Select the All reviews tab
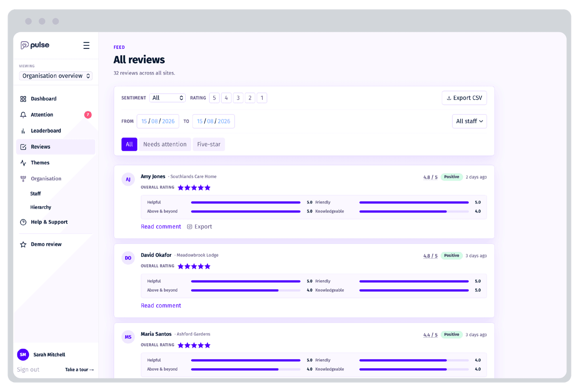This screenshot has width=579, height=392. pyautogui.click(x=129, y=144)
